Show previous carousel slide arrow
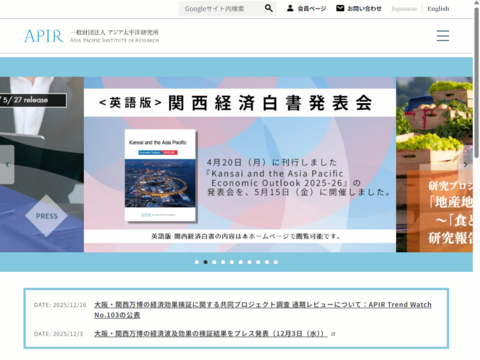Screen dimensions: 480x360 click(7, 164)
